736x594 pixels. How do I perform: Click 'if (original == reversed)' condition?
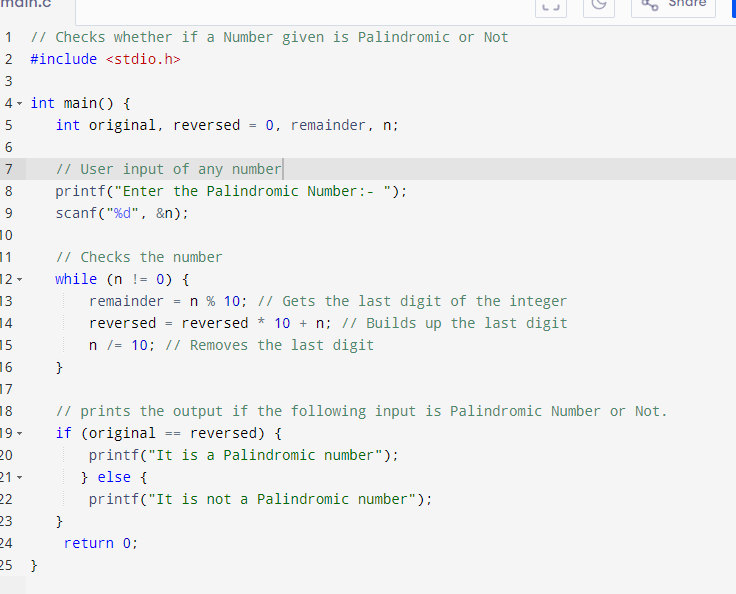[160, 433]
